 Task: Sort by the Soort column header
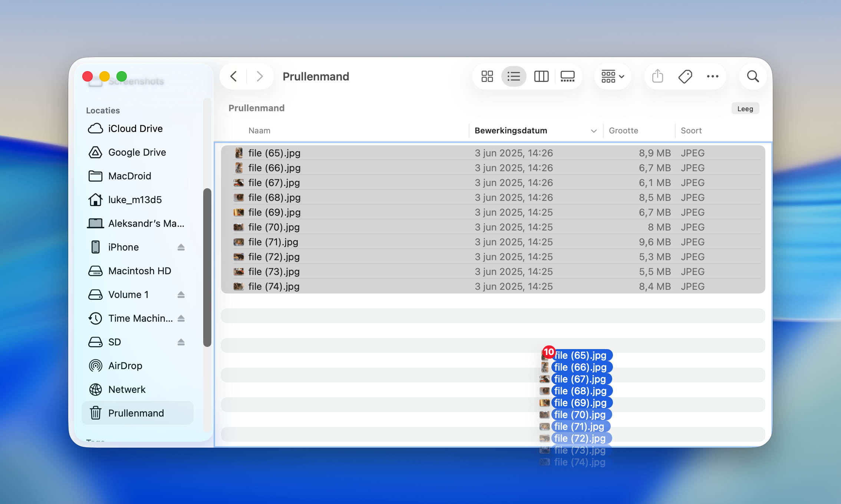(x=691, y=130)
